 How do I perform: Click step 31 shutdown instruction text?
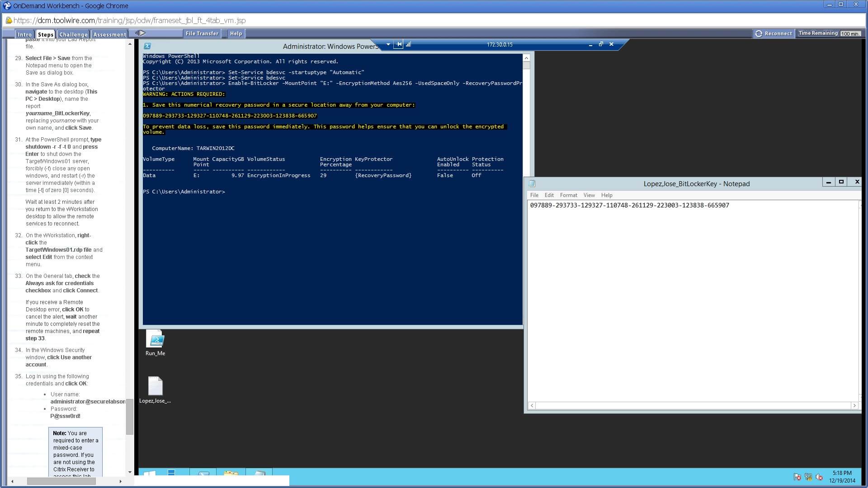[63, 165]
